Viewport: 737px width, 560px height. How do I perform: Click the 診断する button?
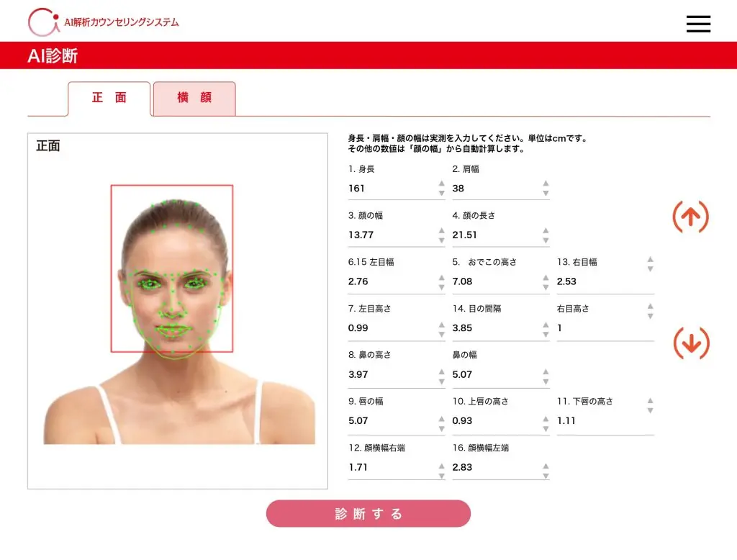(x=368, y=514)
